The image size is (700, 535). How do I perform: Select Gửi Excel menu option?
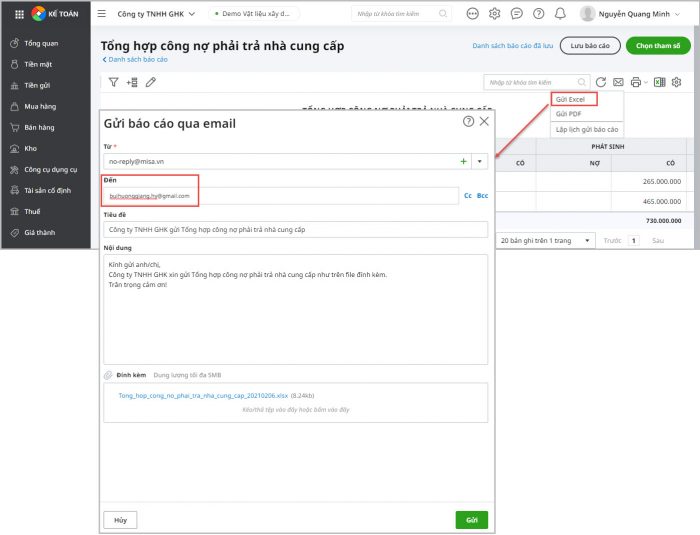(x=573, y=99)
